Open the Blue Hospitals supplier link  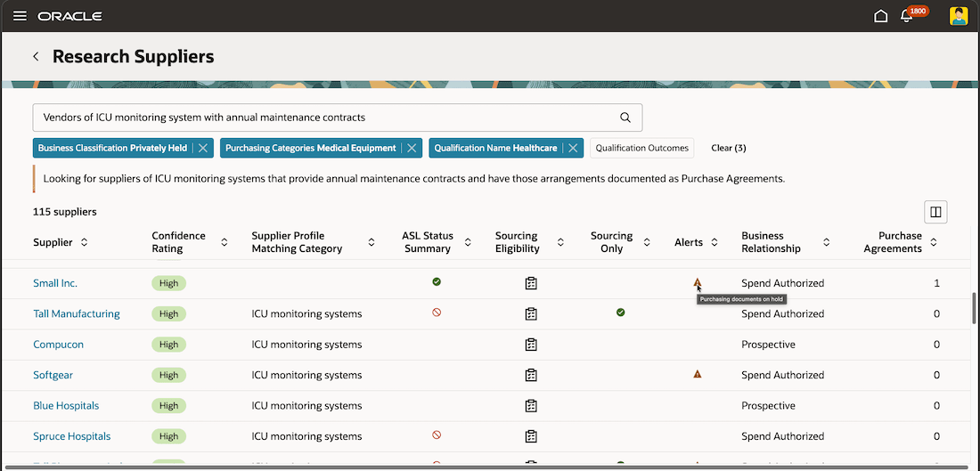tap(66, 405)
